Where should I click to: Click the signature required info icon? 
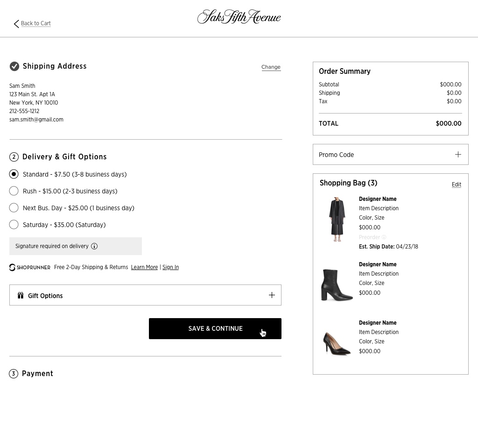(x=94, y=246)
